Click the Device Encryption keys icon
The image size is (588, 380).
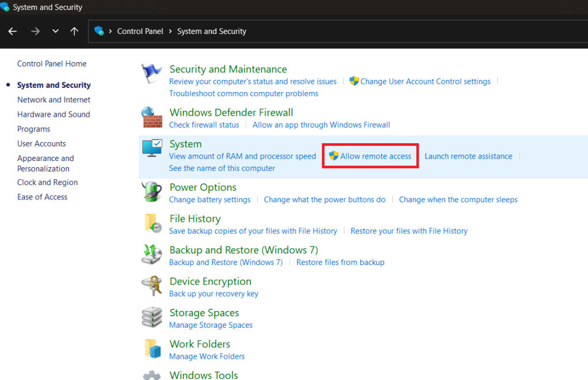click(152, 286)
